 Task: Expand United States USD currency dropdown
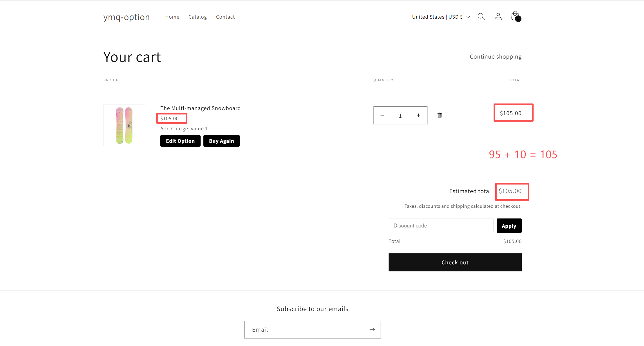441,17
